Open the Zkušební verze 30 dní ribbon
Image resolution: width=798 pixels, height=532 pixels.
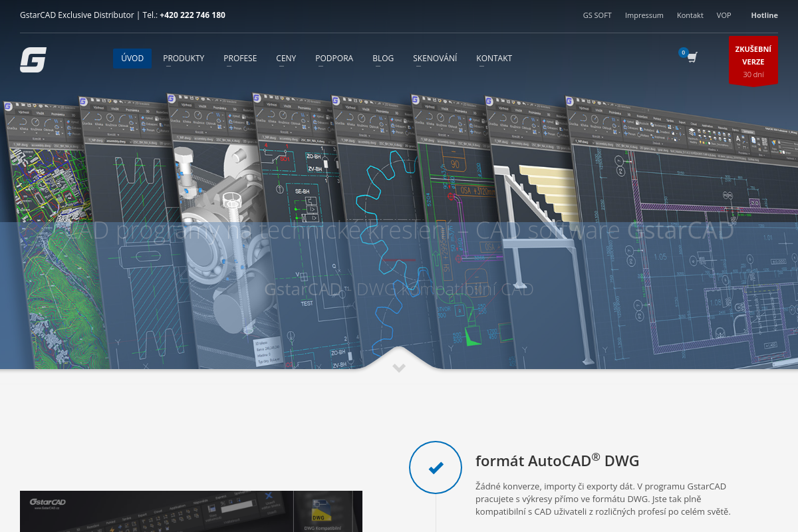753,61
